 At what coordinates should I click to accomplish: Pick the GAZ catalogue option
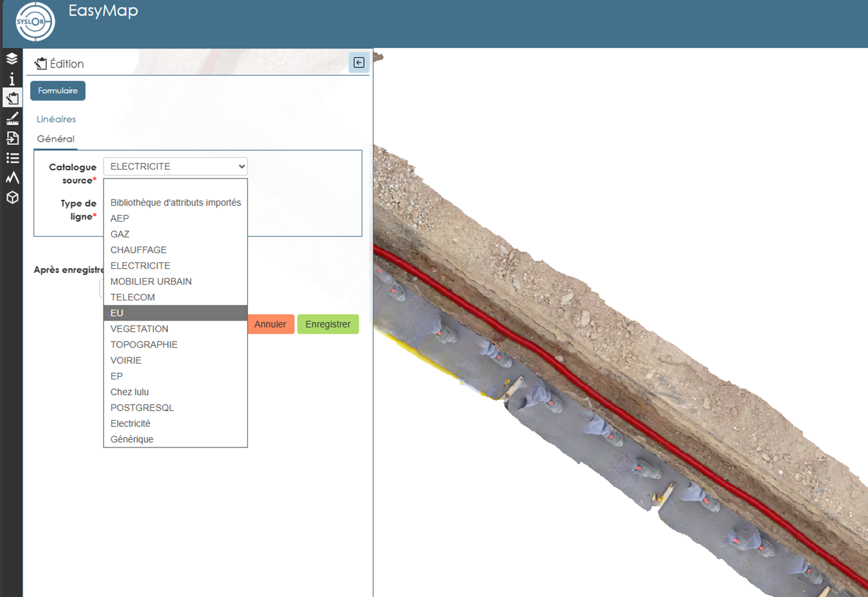120,234
